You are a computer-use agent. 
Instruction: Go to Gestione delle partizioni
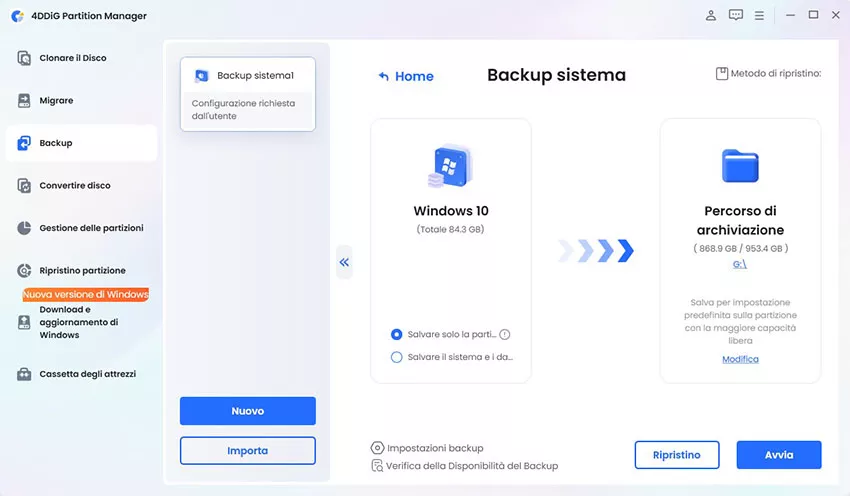coord(91,228)
